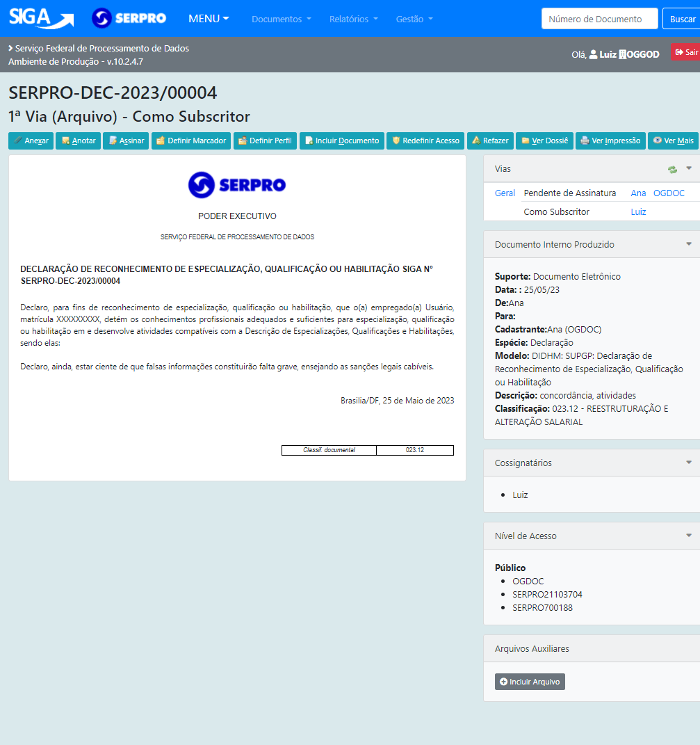
Task: Open the Geral link in Vias
Action: click(x=505, y=193)
